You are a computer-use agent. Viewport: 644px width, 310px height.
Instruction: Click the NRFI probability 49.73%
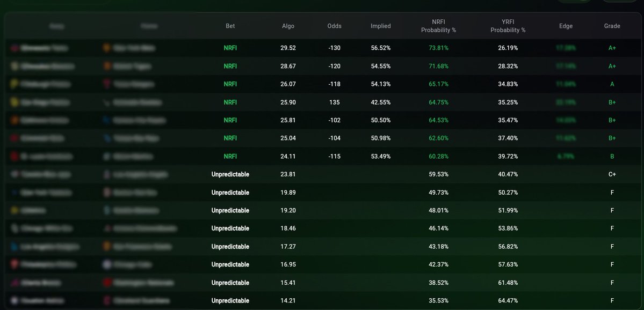(438, 193)
